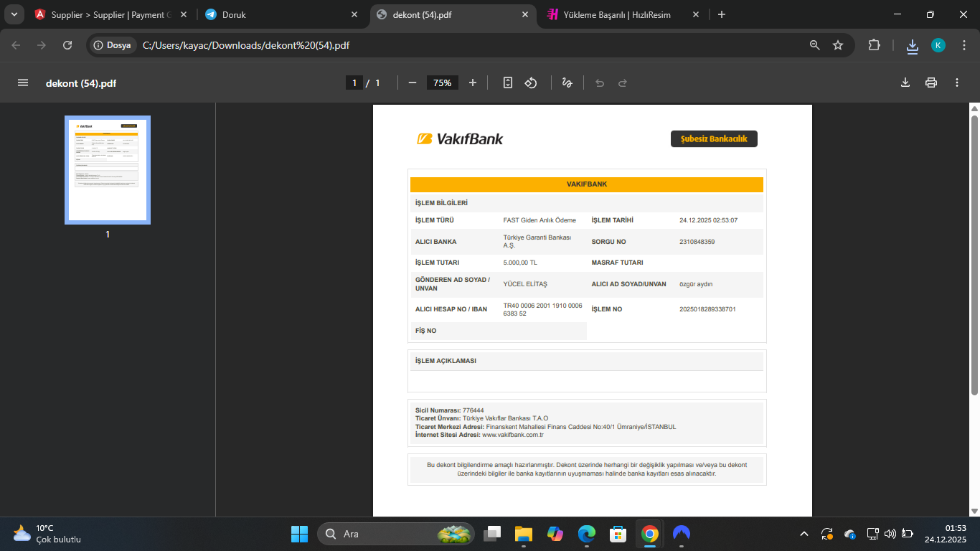Open Microsoft Store from the taskbar

click(x=618, y=534)
